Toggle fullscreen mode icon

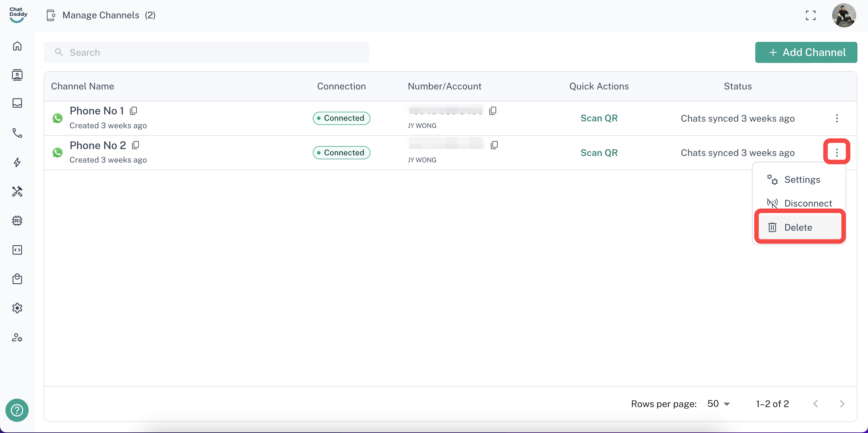[810, 15]
